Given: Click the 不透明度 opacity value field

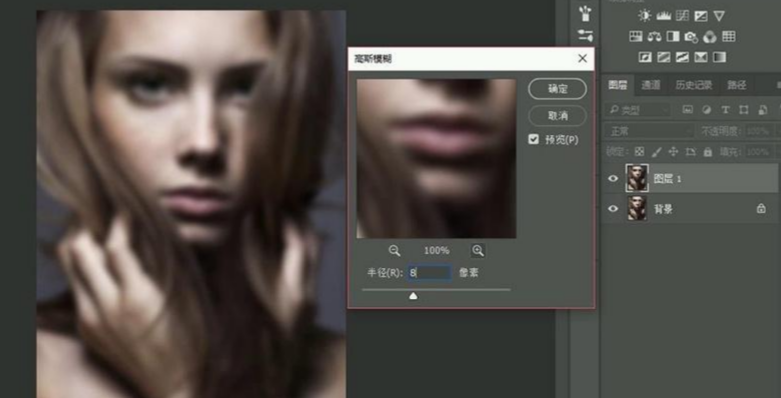Looking at the screenshot, I should 760,131.
